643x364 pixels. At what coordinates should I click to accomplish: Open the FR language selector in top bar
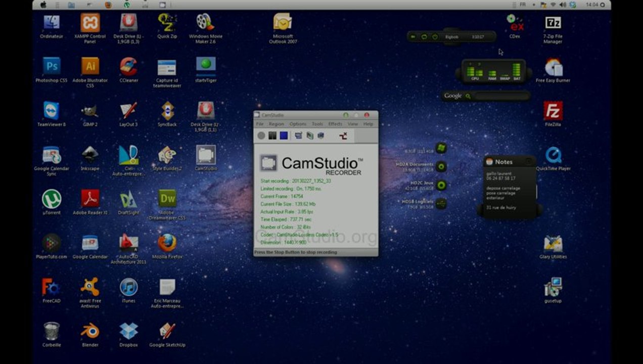tap(522, 5)
